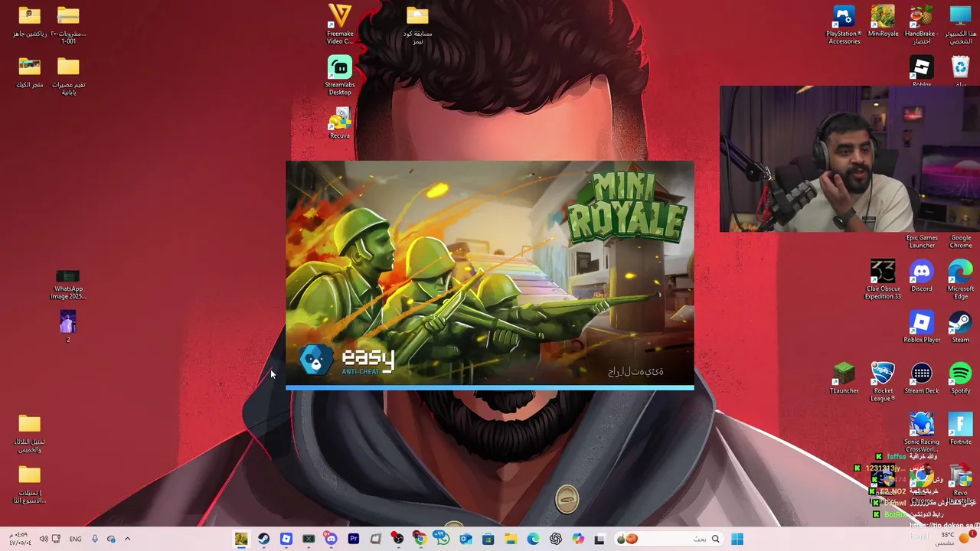Switch the ENG input language
This screenshot has height=551, width=980.
pos(75,539)
